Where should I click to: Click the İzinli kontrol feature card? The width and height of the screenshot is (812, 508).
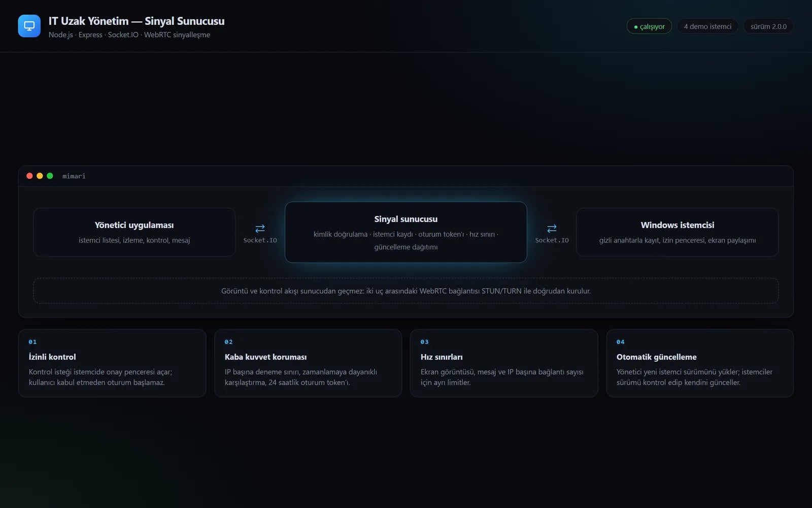[x=112, y=363]
